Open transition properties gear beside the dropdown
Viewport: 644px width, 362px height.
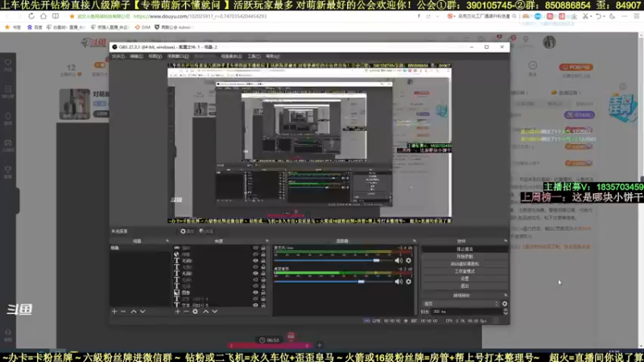(505, 304)
